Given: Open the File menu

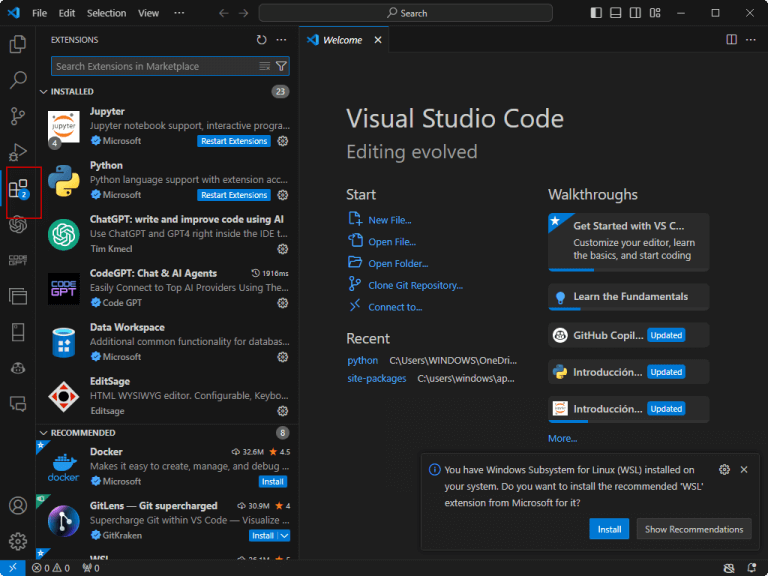Looking at the screenshot, I should pyautogui.click(x=39, y=13).
